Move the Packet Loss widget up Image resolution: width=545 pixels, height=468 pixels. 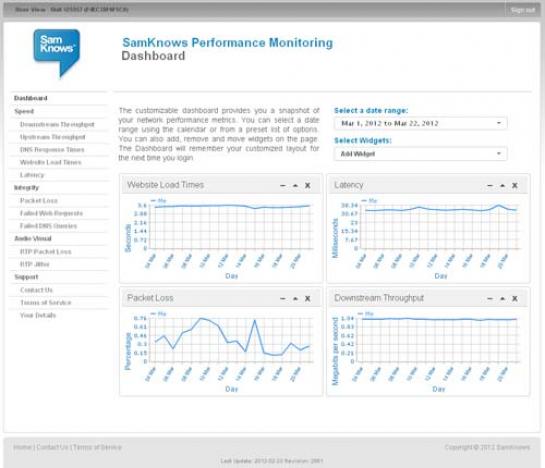[295, 299]
